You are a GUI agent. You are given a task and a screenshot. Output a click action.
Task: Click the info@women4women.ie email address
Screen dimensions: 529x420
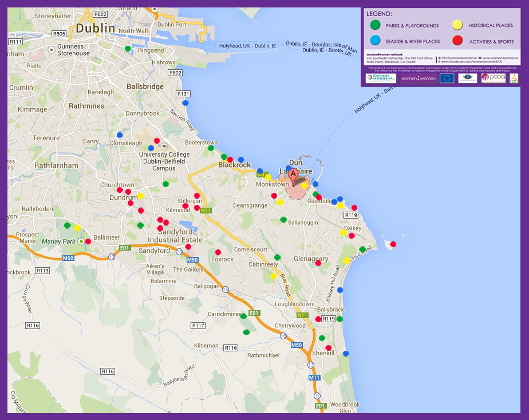click(x=459, y=58)
